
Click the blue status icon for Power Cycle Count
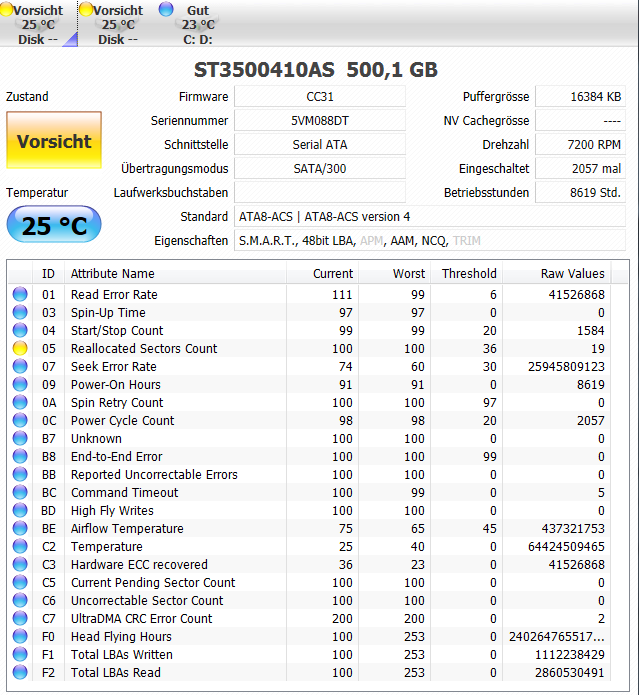coord(20,420)
